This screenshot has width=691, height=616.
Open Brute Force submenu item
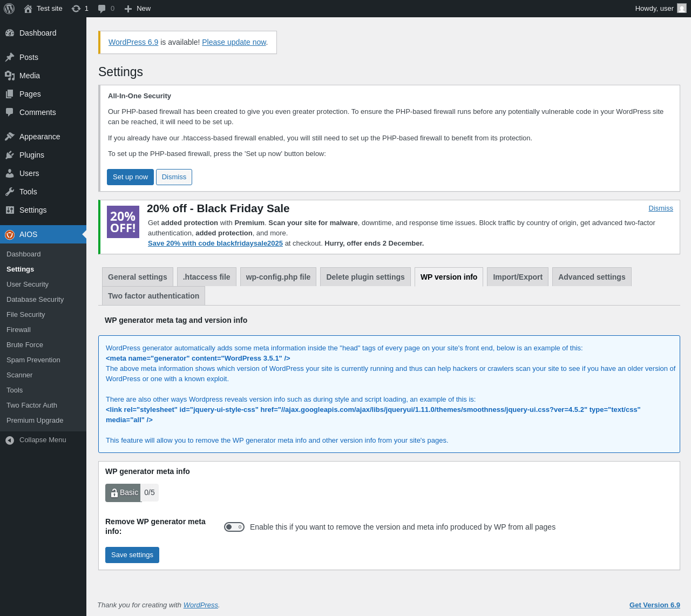click(x=43, y=345)
